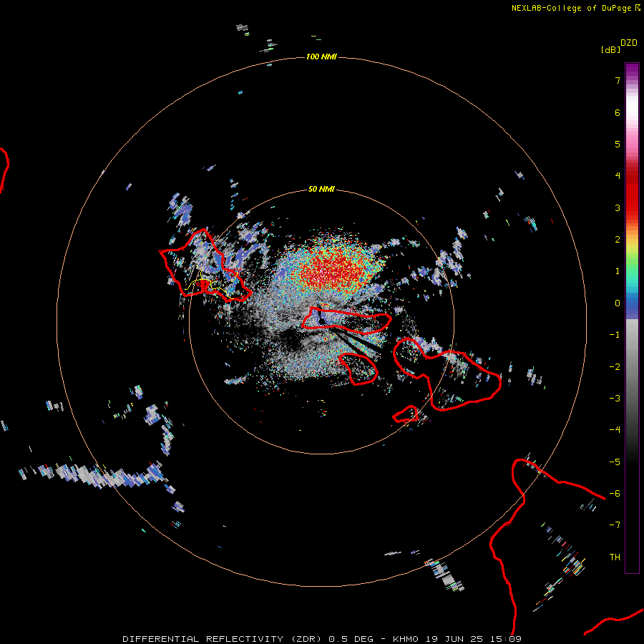Click the positive 2 scale value
The height and width of the screenshot is (644, 644).
(618, 240)
